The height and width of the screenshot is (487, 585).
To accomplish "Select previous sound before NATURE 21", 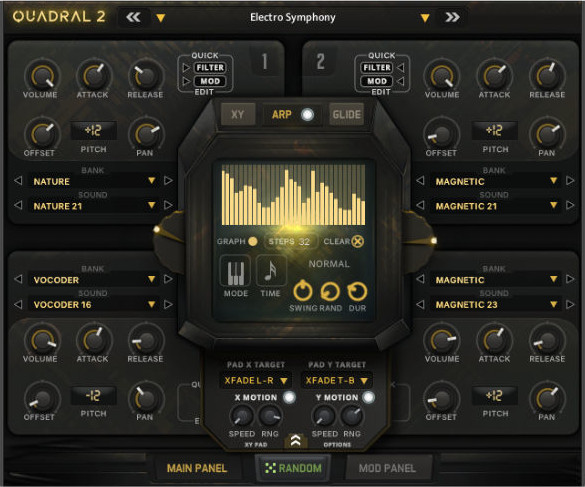I will coord(18,205).
